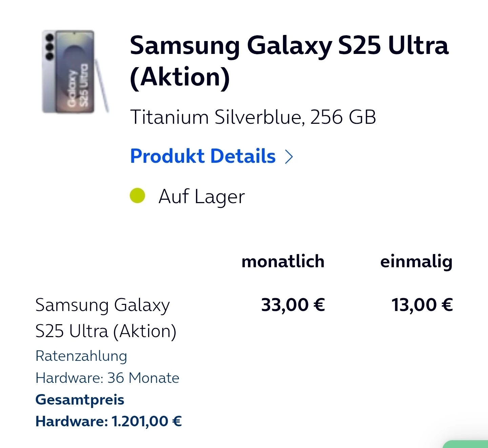Open the Produkt Details link
Image resolution: width=488 pixels, height=448 pixels.
coord(203,156)
